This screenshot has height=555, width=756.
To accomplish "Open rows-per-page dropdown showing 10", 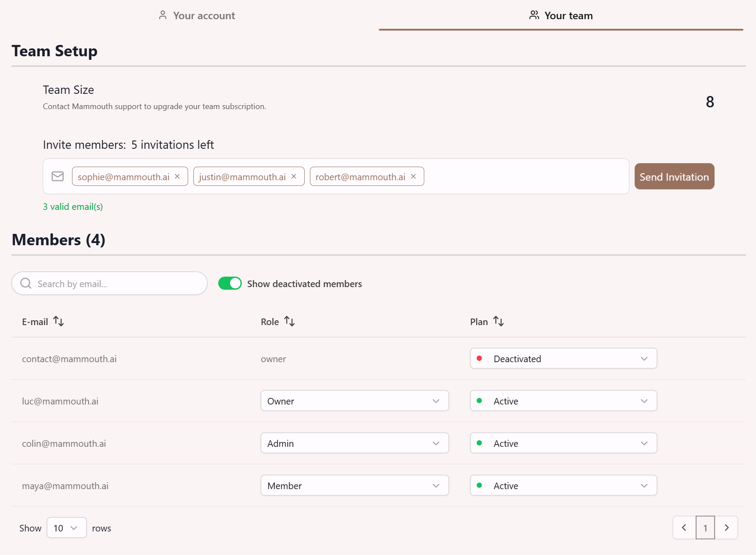I will coord(66,528).
